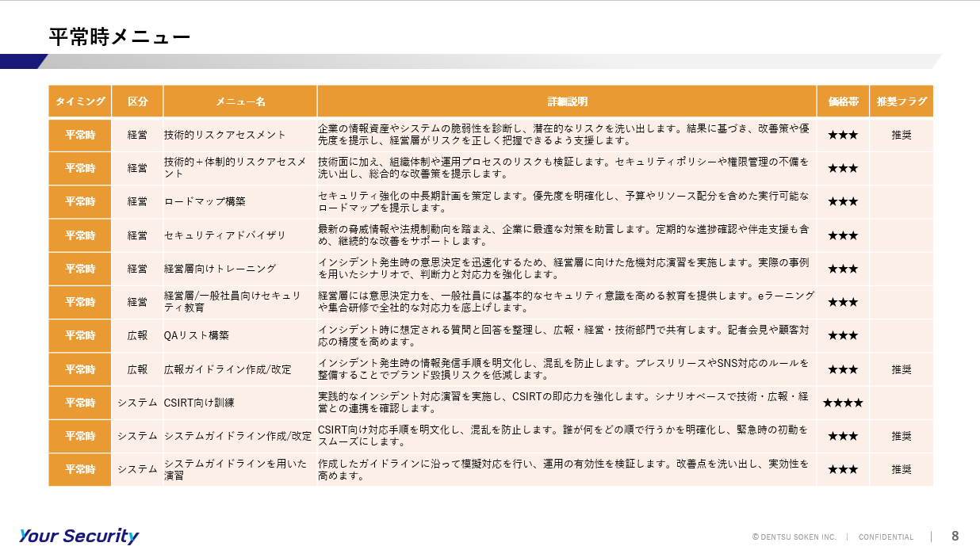
Task: Click the three-star rating for ロードマップ構築
Action: coord(843,202)
